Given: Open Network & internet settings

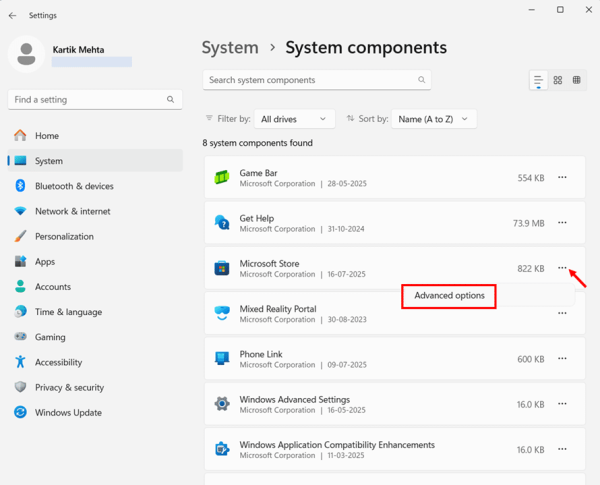Looking at the screenshot, I should click(95, 211).
